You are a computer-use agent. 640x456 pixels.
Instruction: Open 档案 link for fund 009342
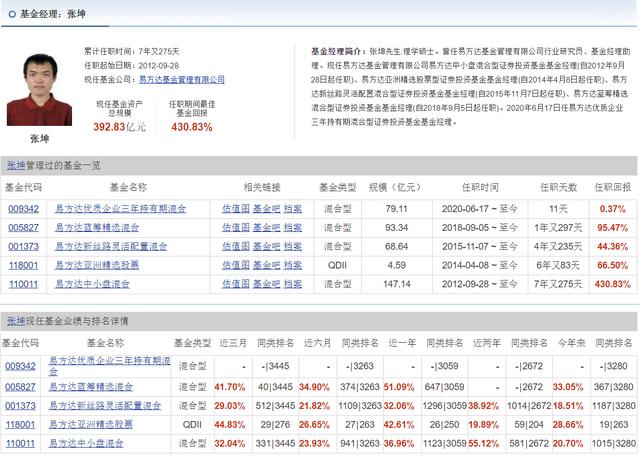(x=293, y=209)
